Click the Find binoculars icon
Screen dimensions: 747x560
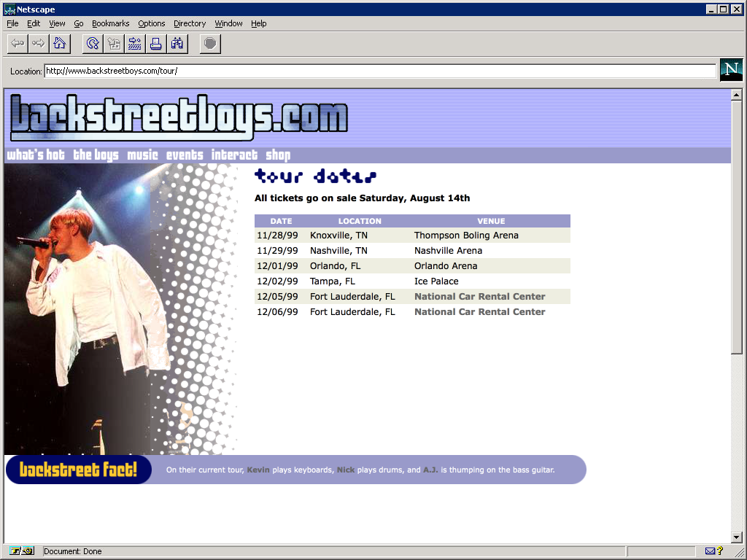[x=177, y=43]
